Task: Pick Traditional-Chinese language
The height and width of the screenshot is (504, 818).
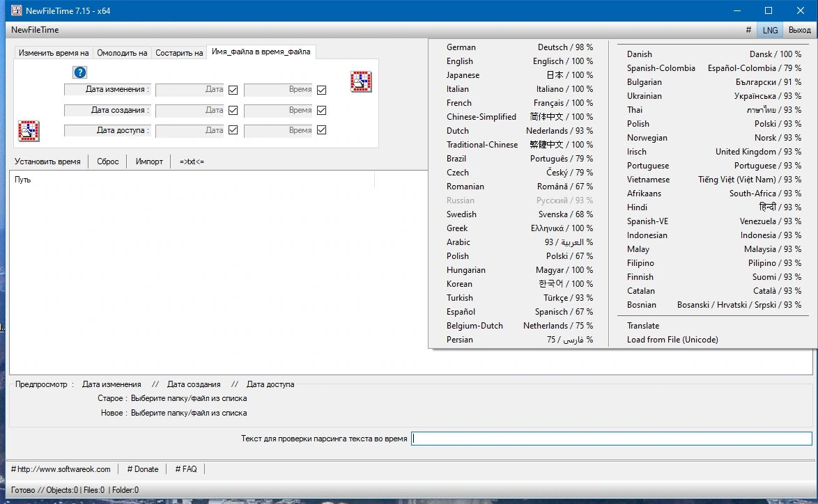Action: (x=520, y=144)
